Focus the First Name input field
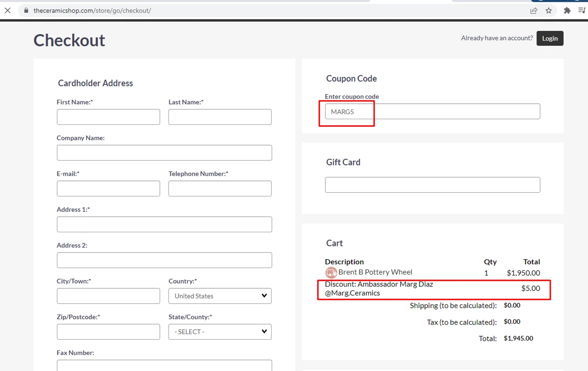This screenshot has width=588, height=371. click(x=108, y=117)
